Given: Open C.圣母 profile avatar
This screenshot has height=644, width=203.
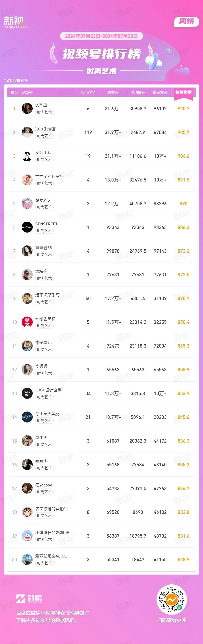Looking at the screenshot, I should (x=27, y=108).
